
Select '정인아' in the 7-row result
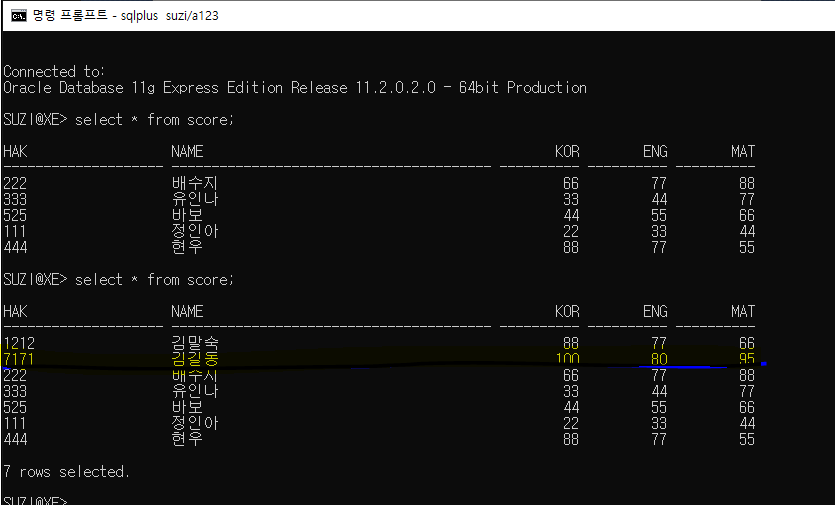click(x=195, y=423)
